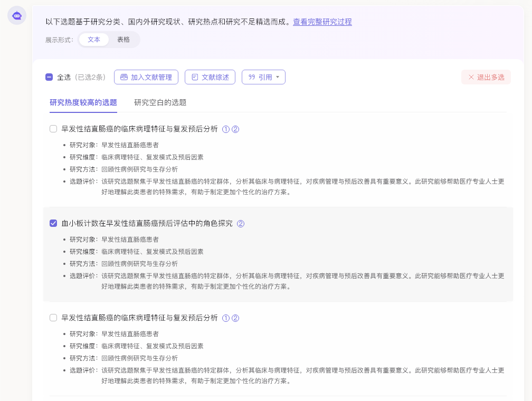The height and width of the screenshot is (401, 532).
Task: Select the 文本 display format option
Action: (x=94, y=40)
